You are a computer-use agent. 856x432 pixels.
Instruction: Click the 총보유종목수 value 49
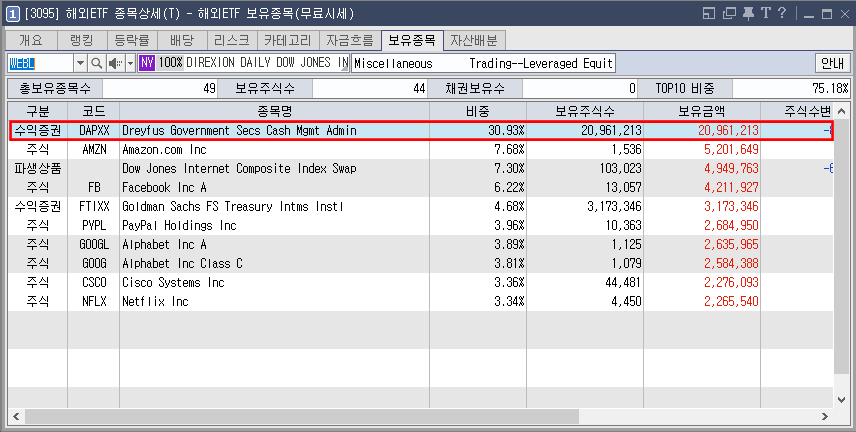(x=160, y=88)
